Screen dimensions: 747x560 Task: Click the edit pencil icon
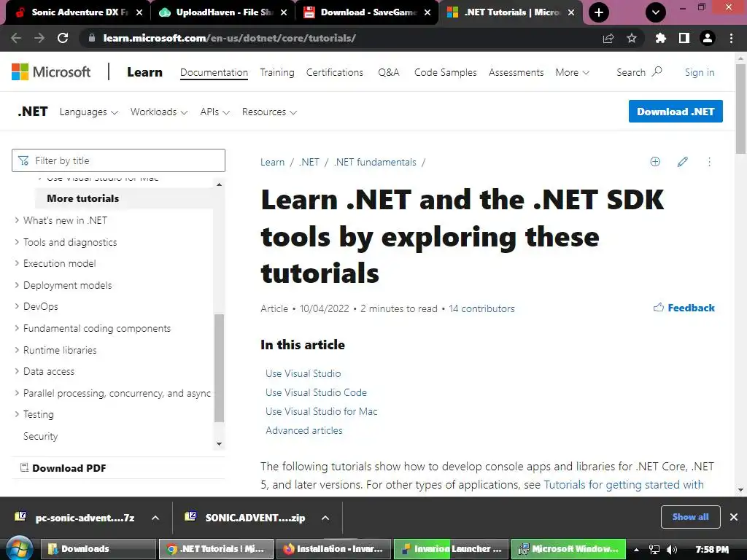[683, 162]
